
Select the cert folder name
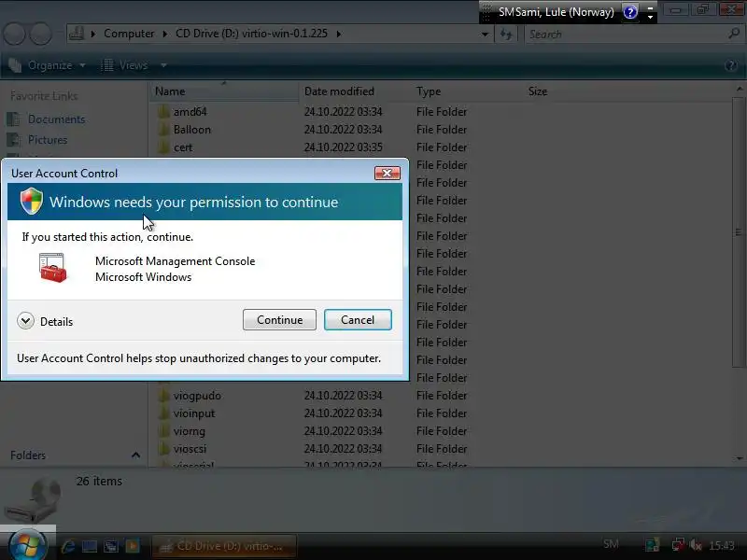pos(183,147)
